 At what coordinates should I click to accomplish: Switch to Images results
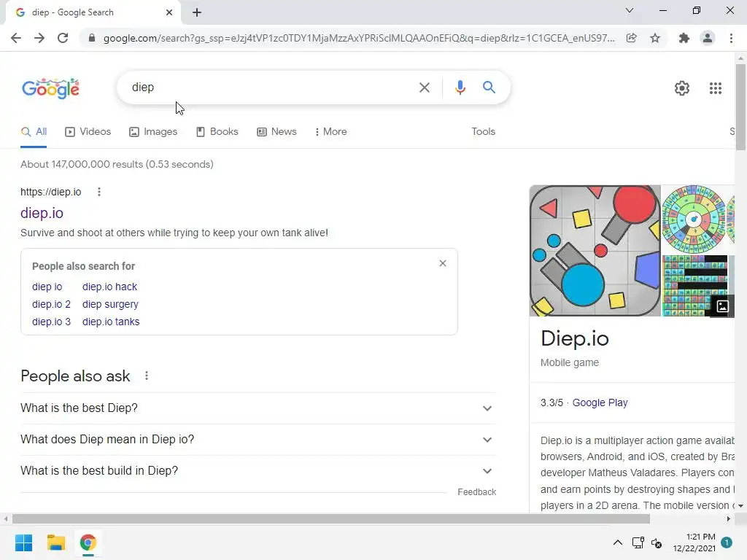pyautogui.click(x=153, y=132)
